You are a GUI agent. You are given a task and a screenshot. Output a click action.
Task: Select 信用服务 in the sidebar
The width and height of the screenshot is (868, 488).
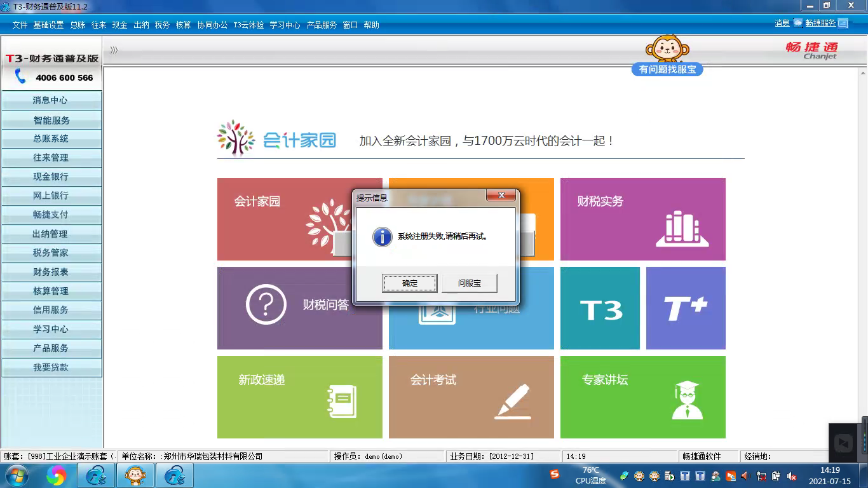tap(51, 310)
